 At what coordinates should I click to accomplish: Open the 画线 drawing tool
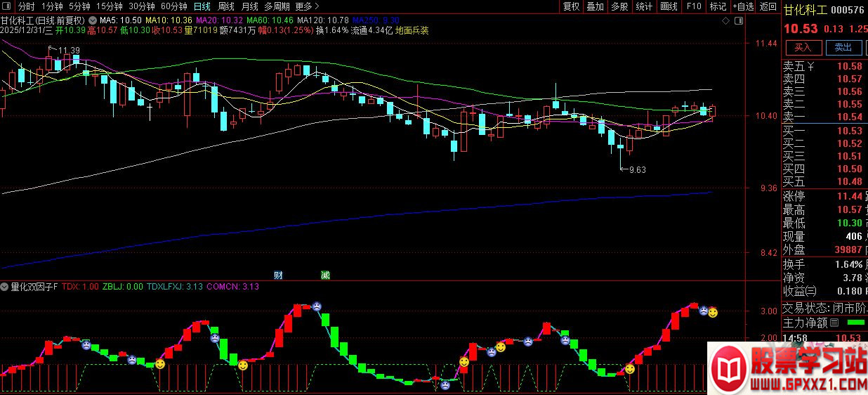click(x=669, y=6)
